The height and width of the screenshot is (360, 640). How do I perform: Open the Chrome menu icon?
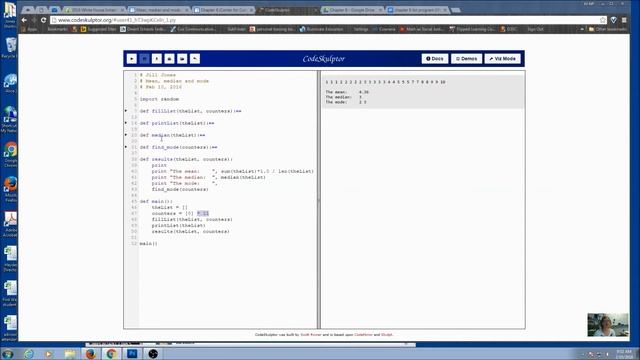pyautogui.click(x=624, y=20)
